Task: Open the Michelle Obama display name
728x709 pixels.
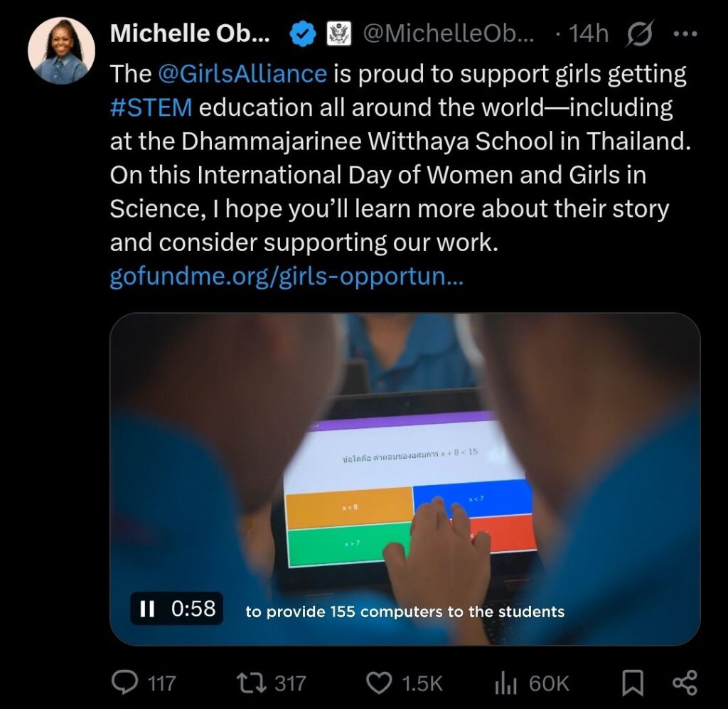Action: point(189,33)
